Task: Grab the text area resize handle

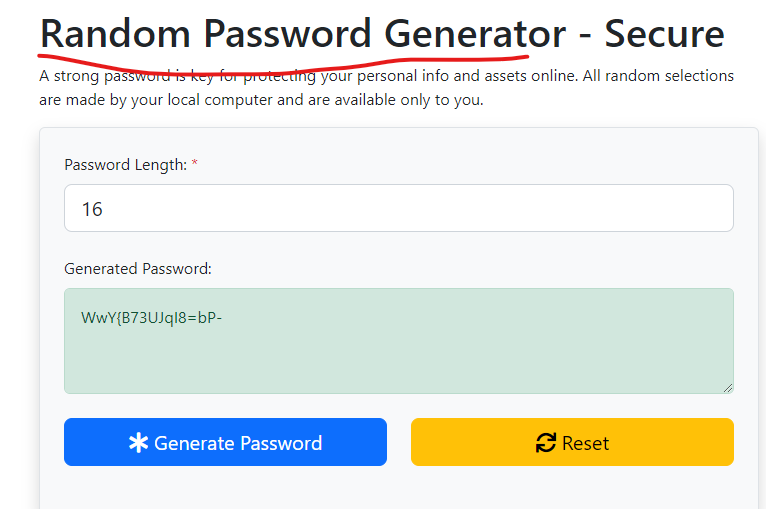Action: pyautogui.click(x=727, y=387)
